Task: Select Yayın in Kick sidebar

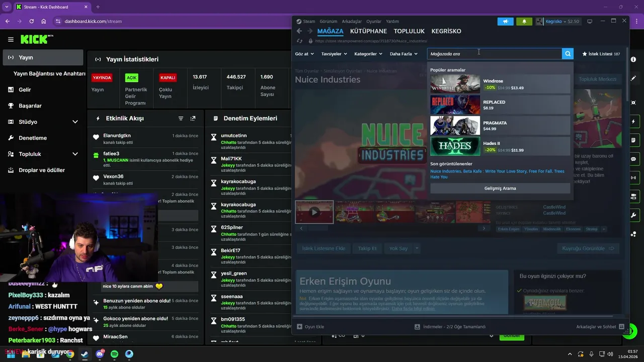Action: click(x=43, y=57)
